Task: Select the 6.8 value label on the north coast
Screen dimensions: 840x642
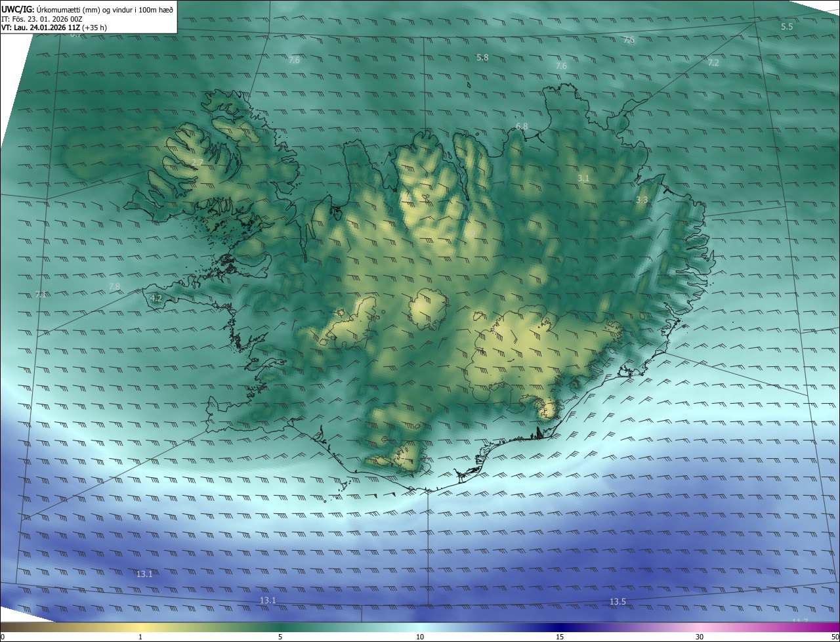Action: click(x=522, y=126)
